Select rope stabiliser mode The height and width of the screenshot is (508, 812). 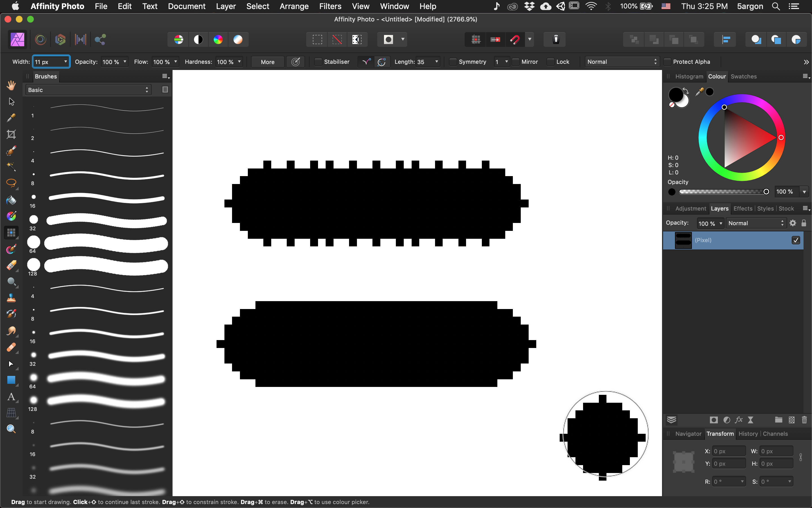pos(367,62)
